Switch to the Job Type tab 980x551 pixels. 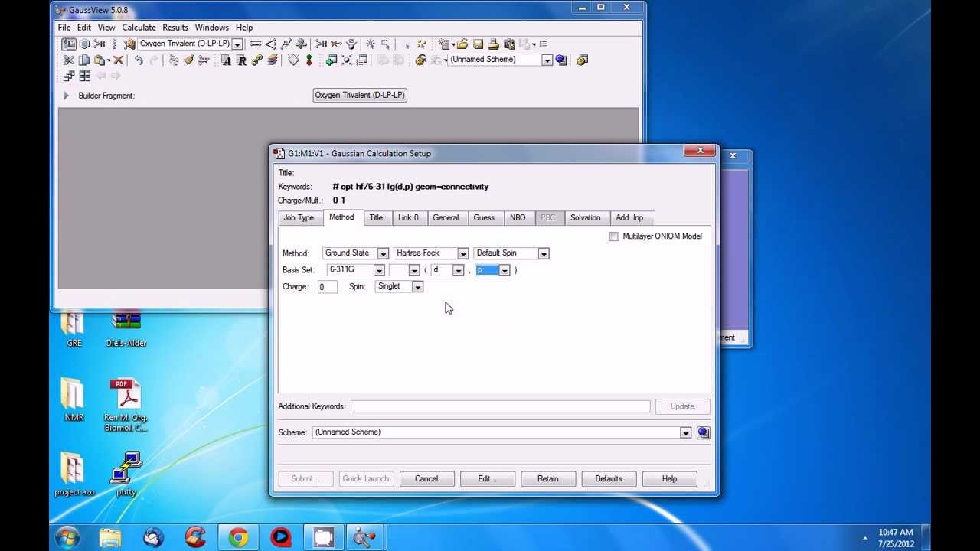(x=299, y=218)
